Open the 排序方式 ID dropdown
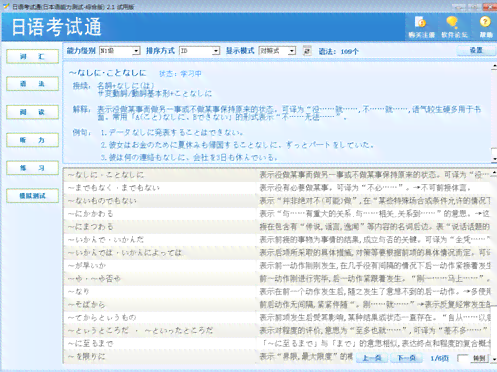 point(199,51)
